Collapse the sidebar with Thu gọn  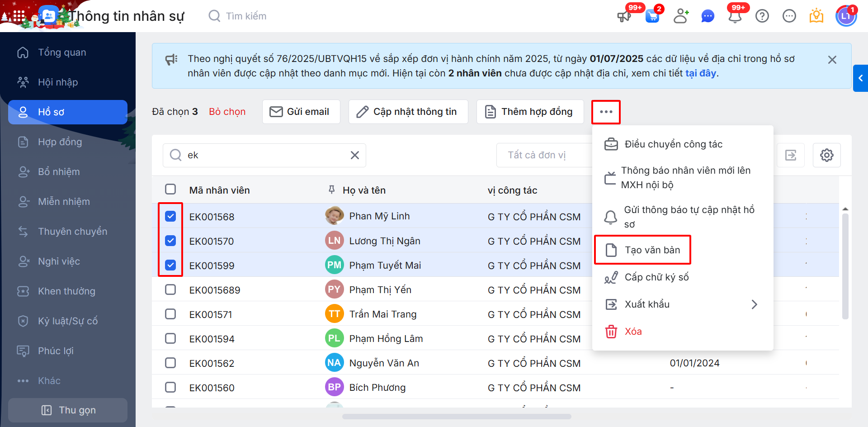click(68, 410)
